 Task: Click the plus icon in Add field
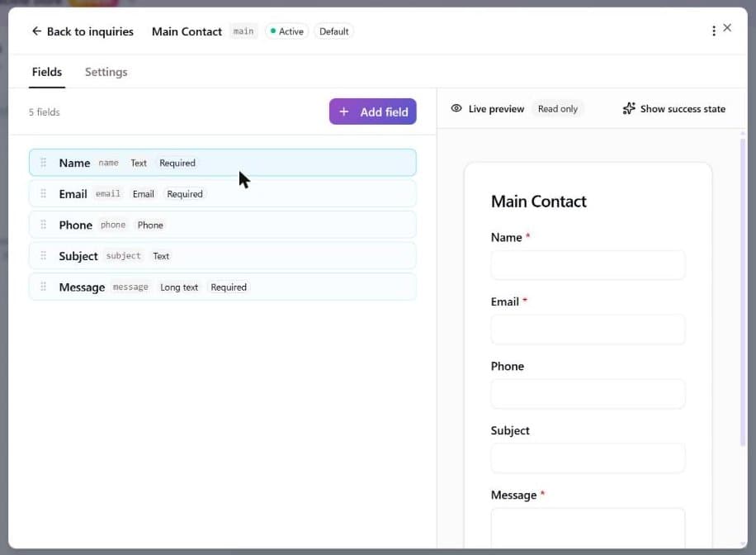tap(344, 111)
